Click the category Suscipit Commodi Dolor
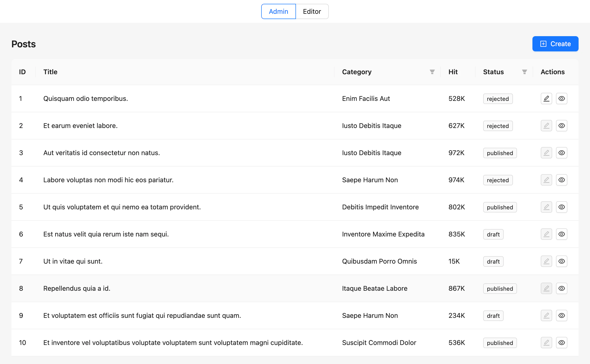This screenshot has width=590, height=364. pos(379,343)
